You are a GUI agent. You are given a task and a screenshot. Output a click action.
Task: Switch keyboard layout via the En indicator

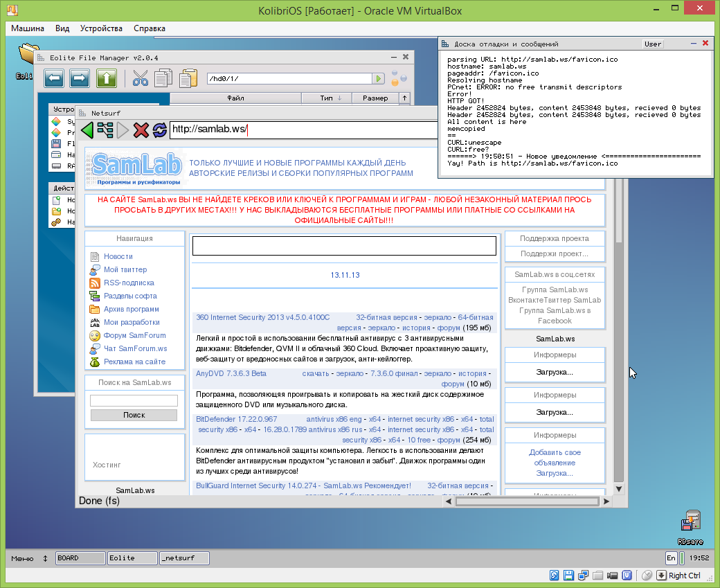670,558
